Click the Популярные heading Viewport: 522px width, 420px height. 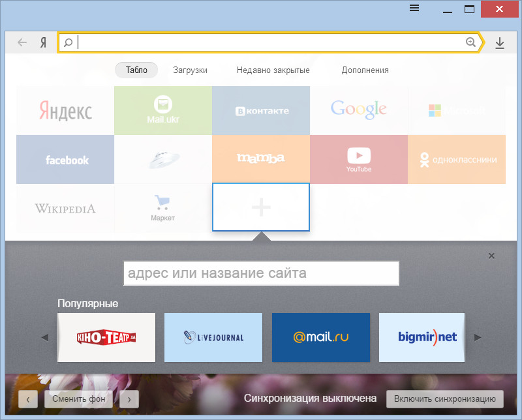(x=88, y=303)
